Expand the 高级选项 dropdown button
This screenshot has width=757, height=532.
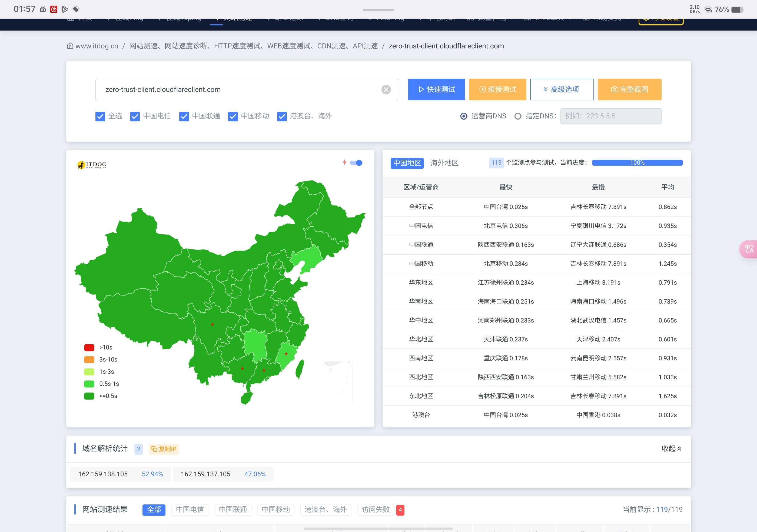click(x=562, y=89)
